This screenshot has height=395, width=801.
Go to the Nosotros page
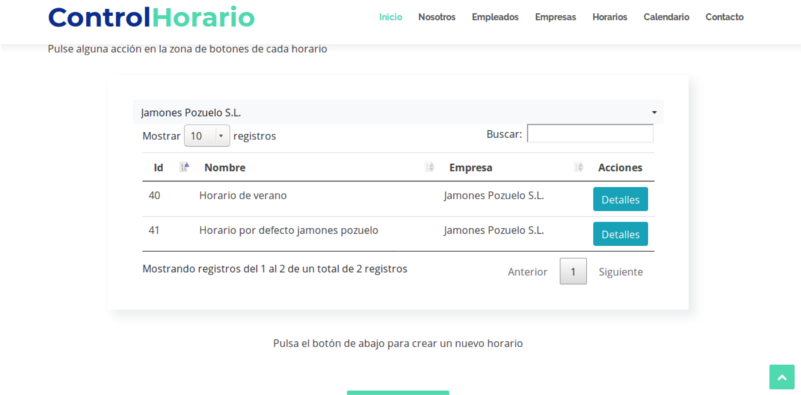437,17
